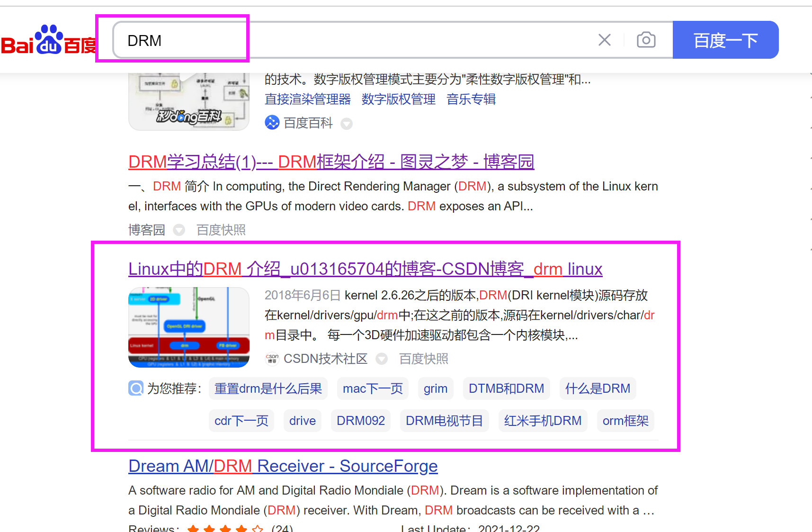
Task: Select the DTMB和DRM suggestion
Action: 507,388
